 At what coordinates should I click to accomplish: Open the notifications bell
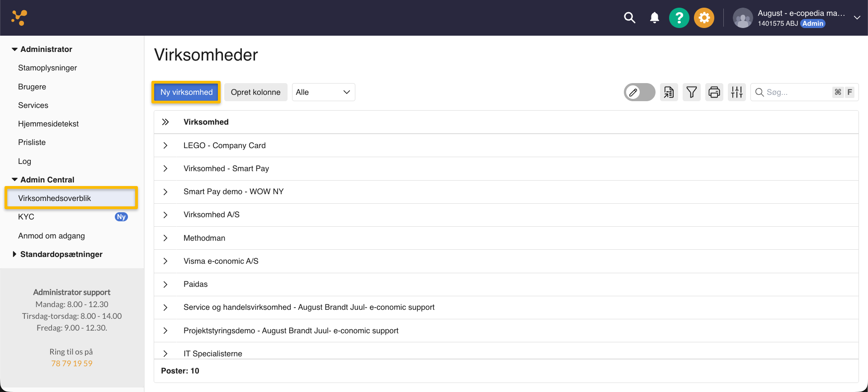point(654,18)
